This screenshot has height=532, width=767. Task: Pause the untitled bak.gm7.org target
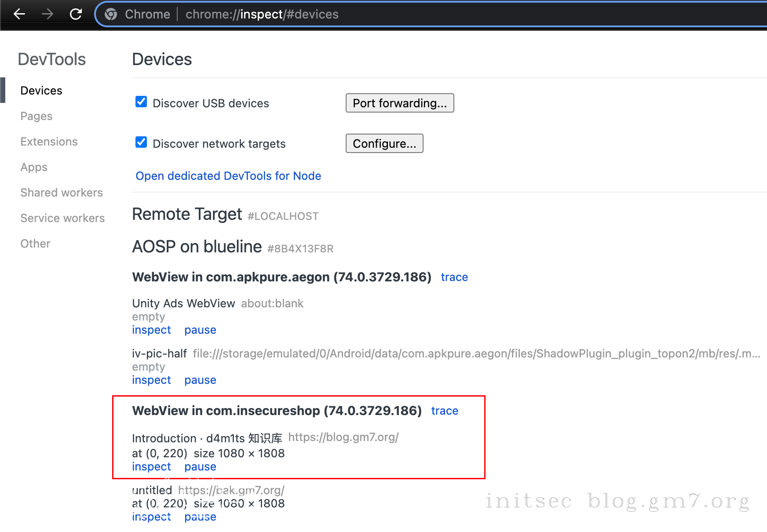click(200, 517)
